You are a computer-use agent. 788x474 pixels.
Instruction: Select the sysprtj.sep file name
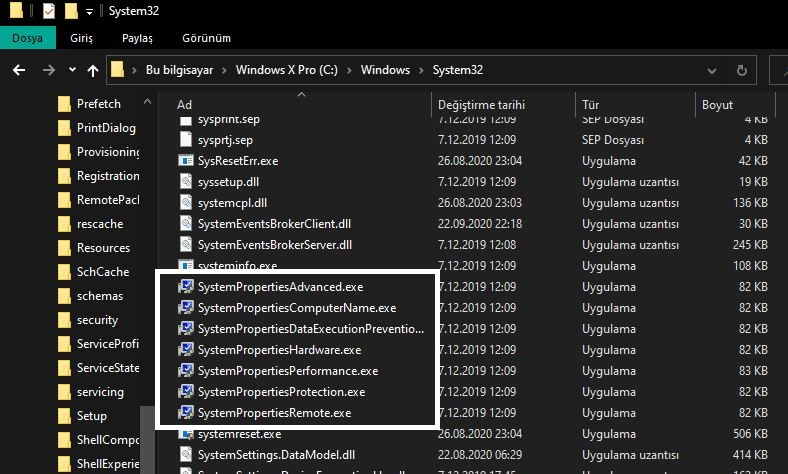pyautogui.click(x=225, y=140)
